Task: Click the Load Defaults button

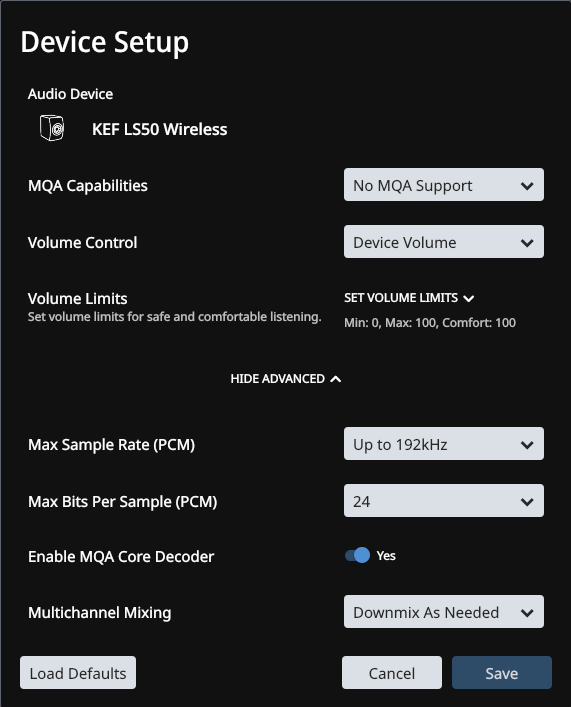Action: pos(78,673)
